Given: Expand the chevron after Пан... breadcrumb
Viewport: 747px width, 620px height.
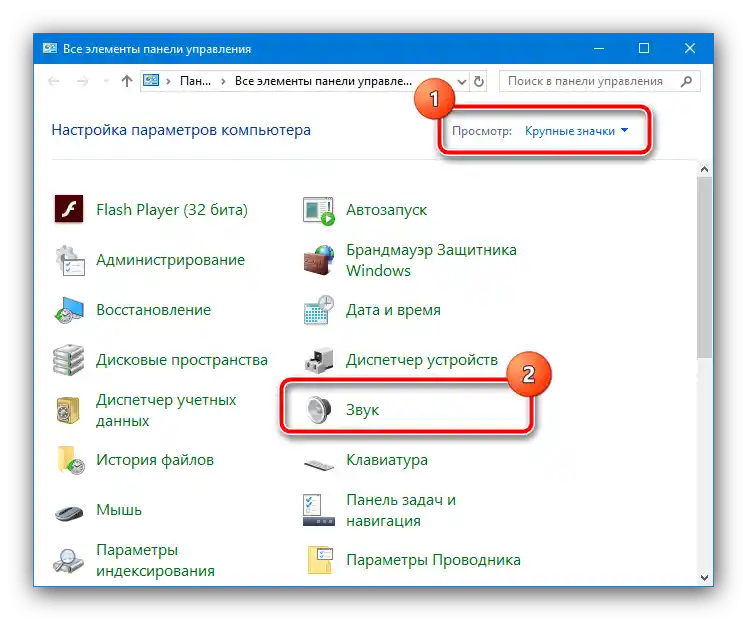Looking at the screenshot, I should [x=223, y=81].
